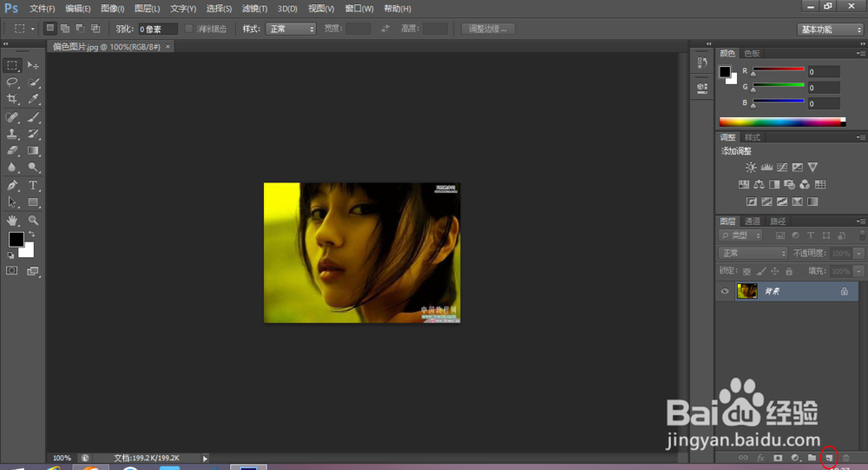This screenshot has width=868, height=470.
Task: Click the Delete layer trash icon
Action: click(845, 458)
